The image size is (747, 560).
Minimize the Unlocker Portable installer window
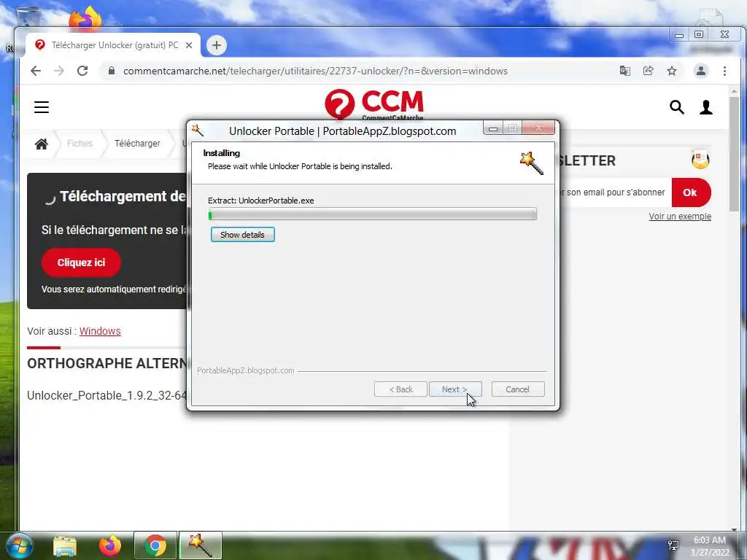(493, 128)
